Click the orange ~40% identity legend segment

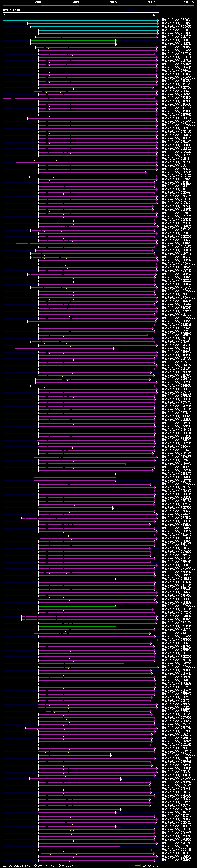coord(60,6)
